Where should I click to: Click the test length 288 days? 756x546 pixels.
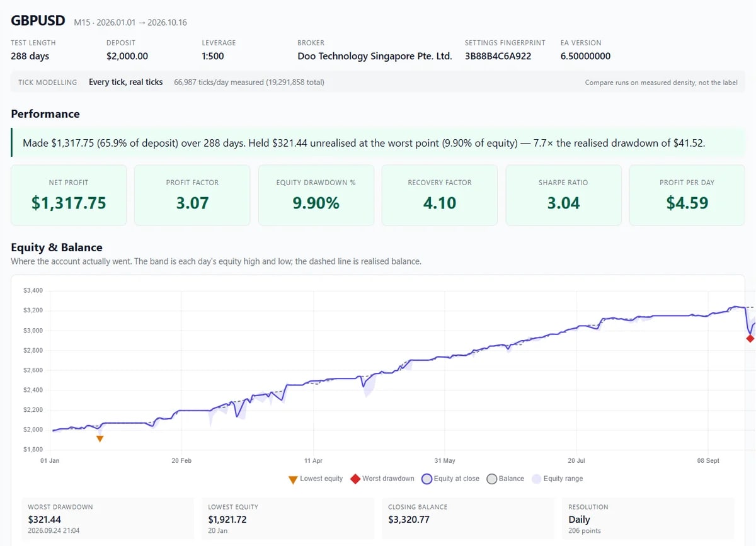30,56
